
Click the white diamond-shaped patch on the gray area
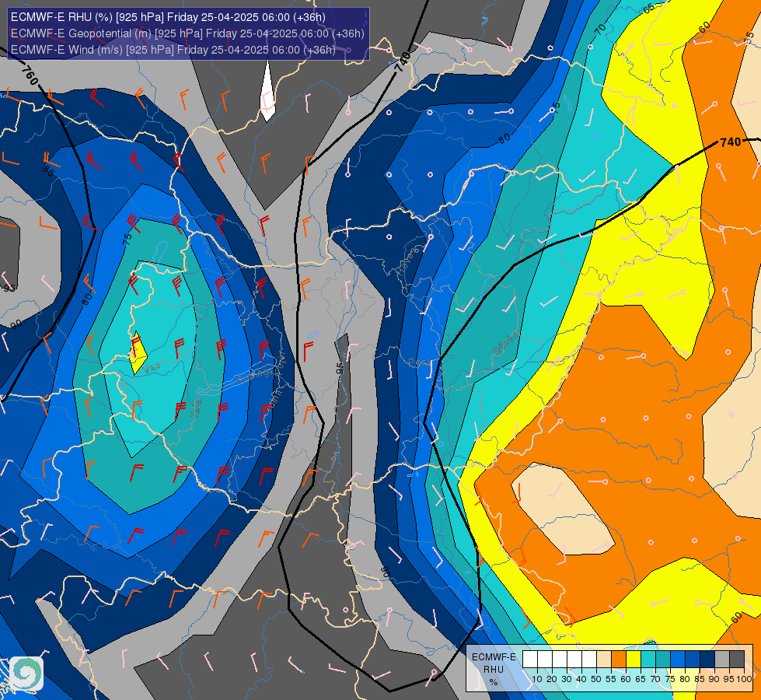(x=267, y=90)
